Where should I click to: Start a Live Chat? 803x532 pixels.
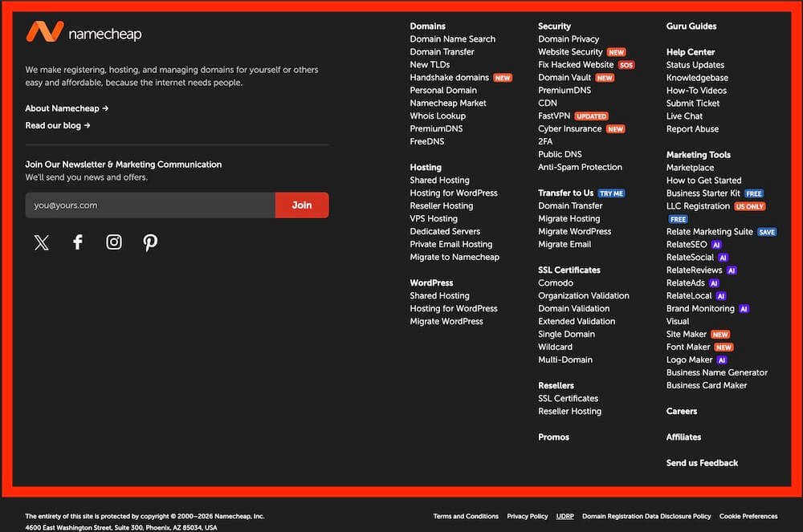[684, 116]
